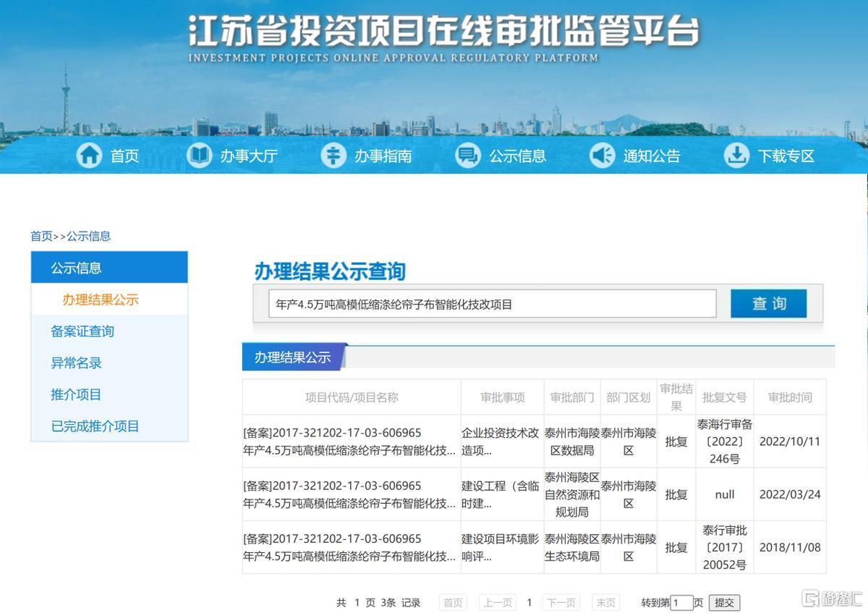Click the 下一页 pagination button

(561, 602)
